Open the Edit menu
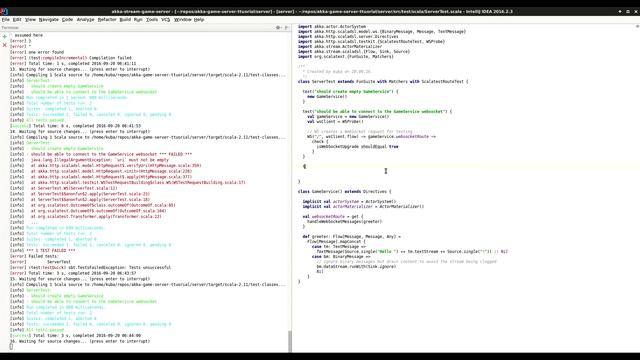 coord(17,20)
